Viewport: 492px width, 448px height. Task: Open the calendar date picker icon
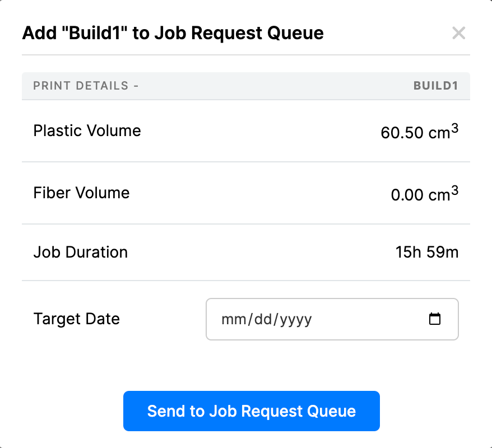click(x=435, y=319)
